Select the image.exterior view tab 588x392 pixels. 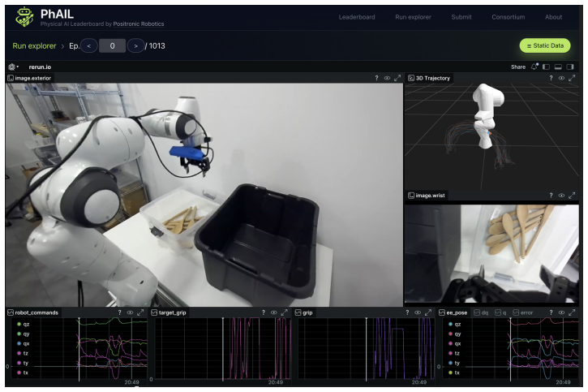tap(30, 78)
